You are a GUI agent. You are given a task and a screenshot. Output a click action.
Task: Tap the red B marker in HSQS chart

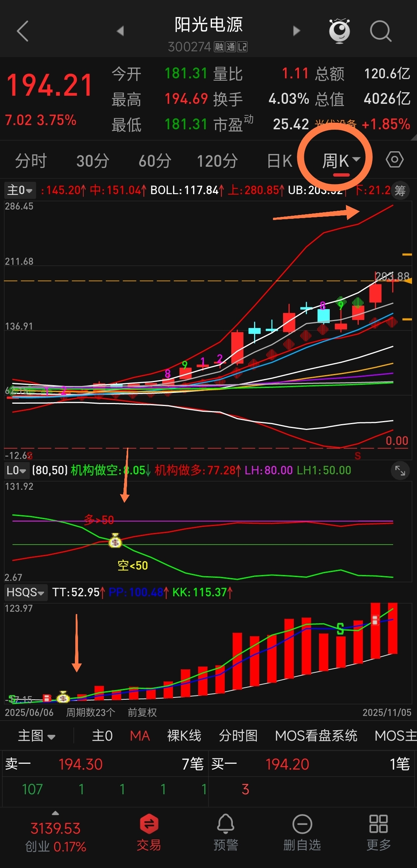tap(47, 698)
